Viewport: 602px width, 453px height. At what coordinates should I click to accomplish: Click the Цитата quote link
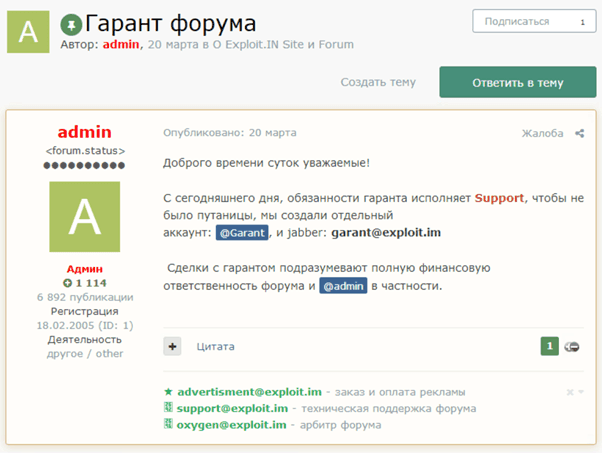215,346
